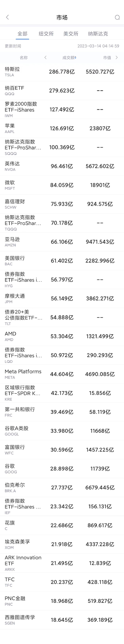This screenshot has height=644, width=124.
Task: Click the 市值 column header
Action: point(107,58)
